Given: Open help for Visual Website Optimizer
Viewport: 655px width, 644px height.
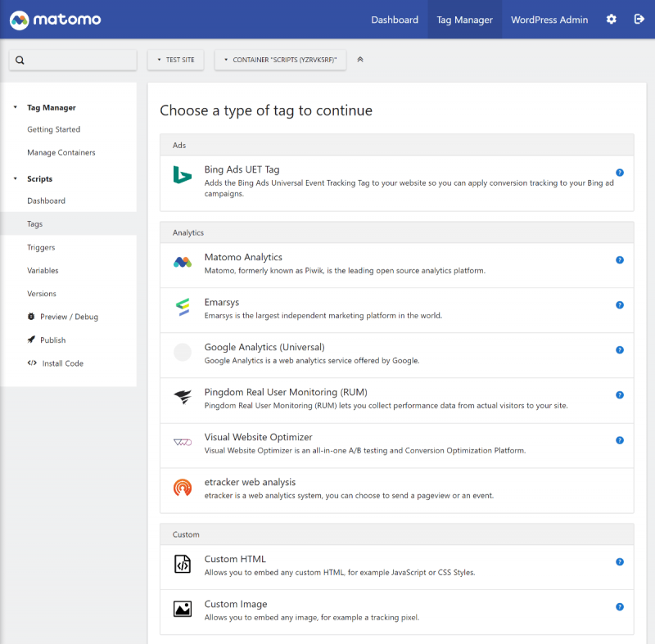Looking at the screenshot, I should point(620,440).
